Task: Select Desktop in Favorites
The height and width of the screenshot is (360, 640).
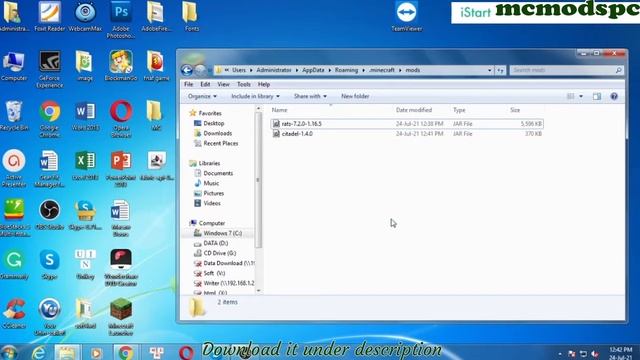Action: [x=213, y=123]
